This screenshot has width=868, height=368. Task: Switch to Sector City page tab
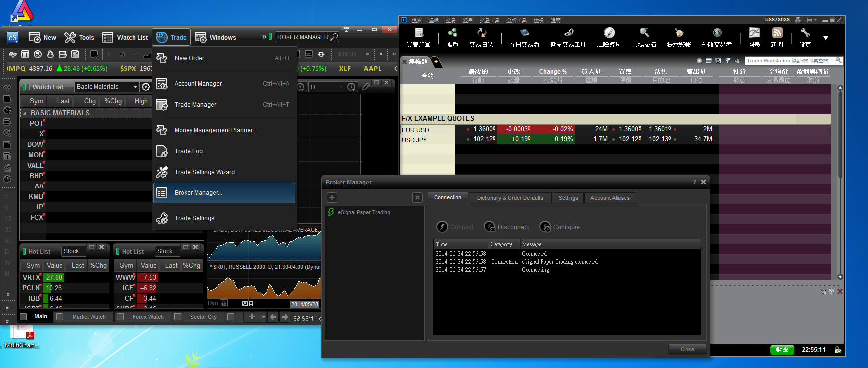coord(203,317)
